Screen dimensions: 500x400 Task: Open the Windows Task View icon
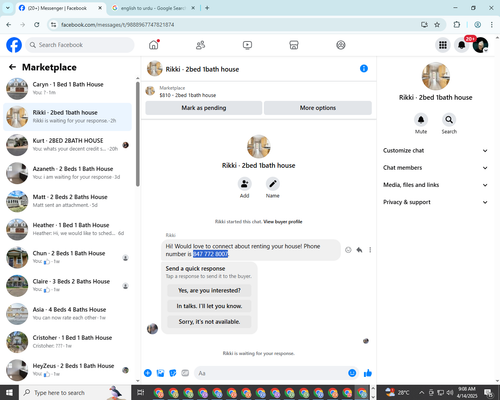pyautogui.click(x=140, y=392)
